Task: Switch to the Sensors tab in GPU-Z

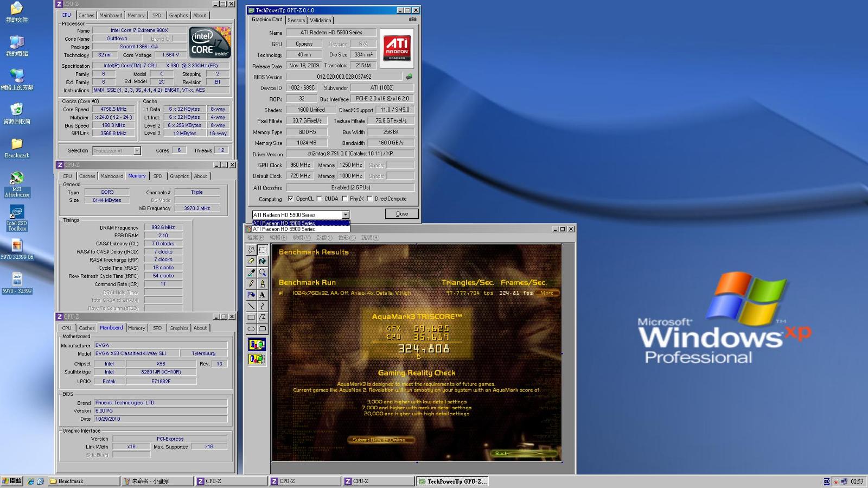Action: (x=296, y=20)
